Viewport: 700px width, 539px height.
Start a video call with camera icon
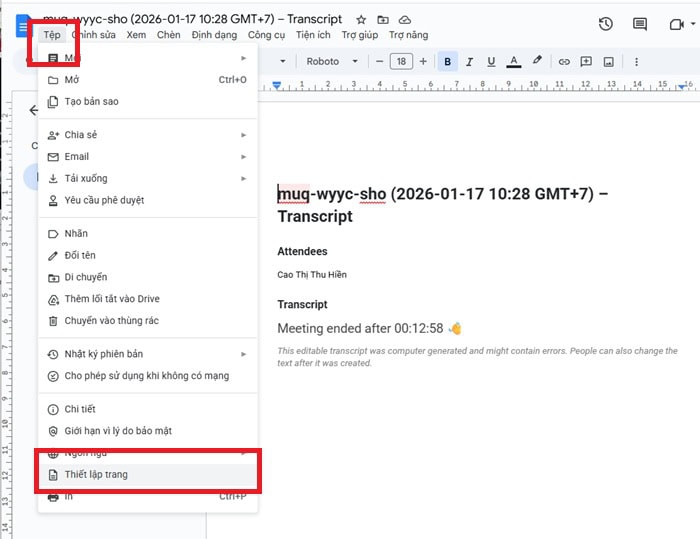pyautogui.click(x=676, y=24)
